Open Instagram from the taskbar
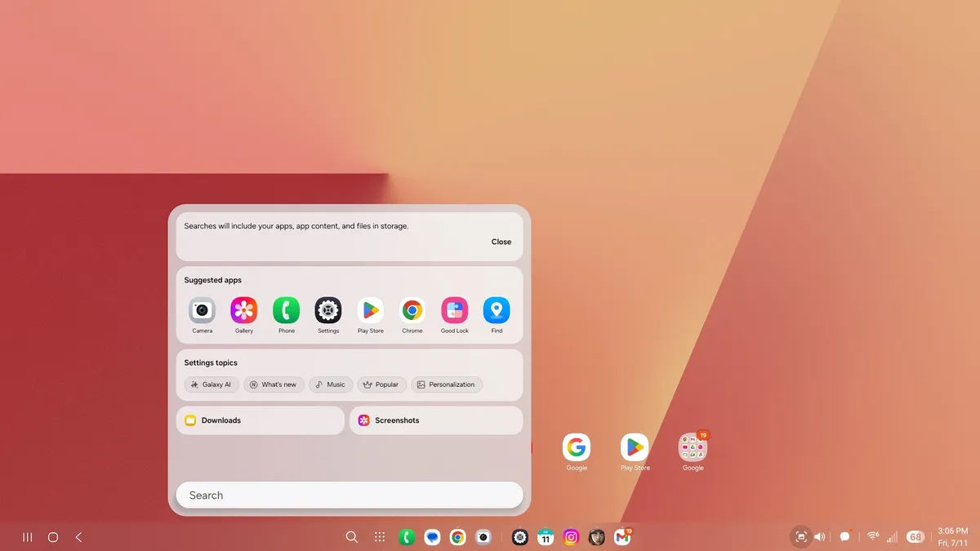Screen dimensions: 980x551 click(x=572, y=537)
